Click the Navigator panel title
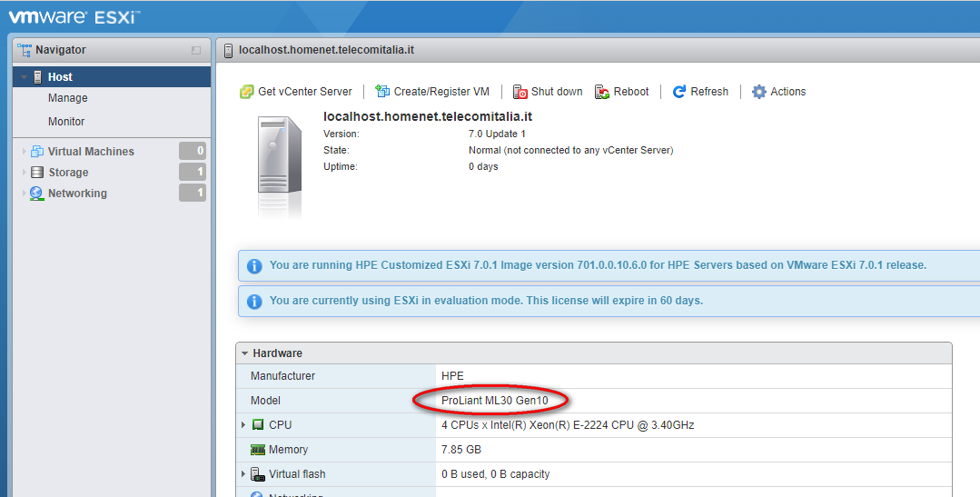The width and height of the screenshot is (980, 497). click(61, 50)
